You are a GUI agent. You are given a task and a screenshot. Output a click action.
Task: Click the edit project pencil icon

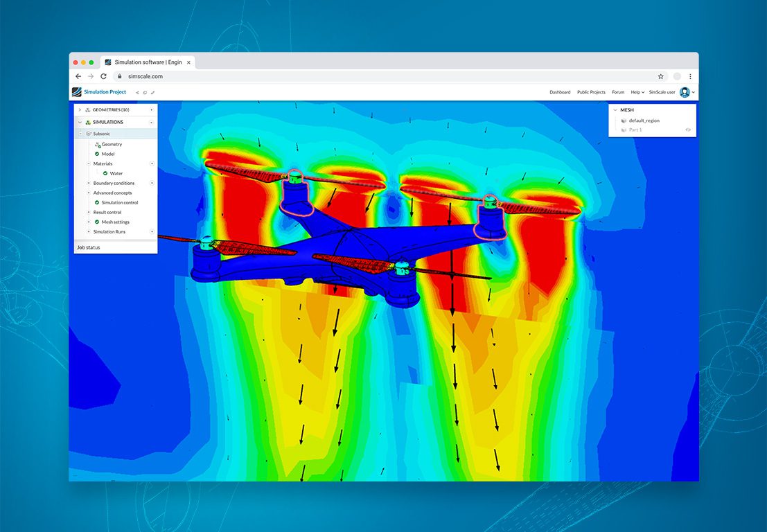pos(152,92)
